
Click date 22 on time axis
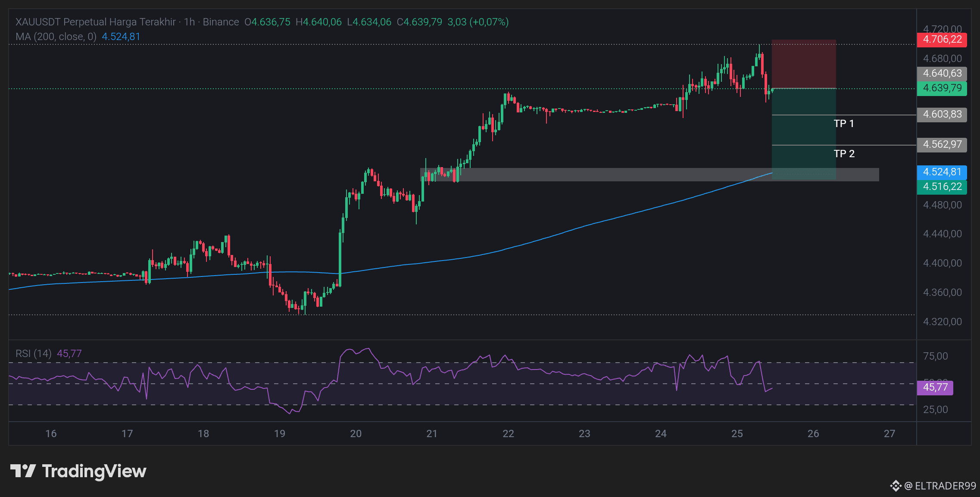click(509, 434)
